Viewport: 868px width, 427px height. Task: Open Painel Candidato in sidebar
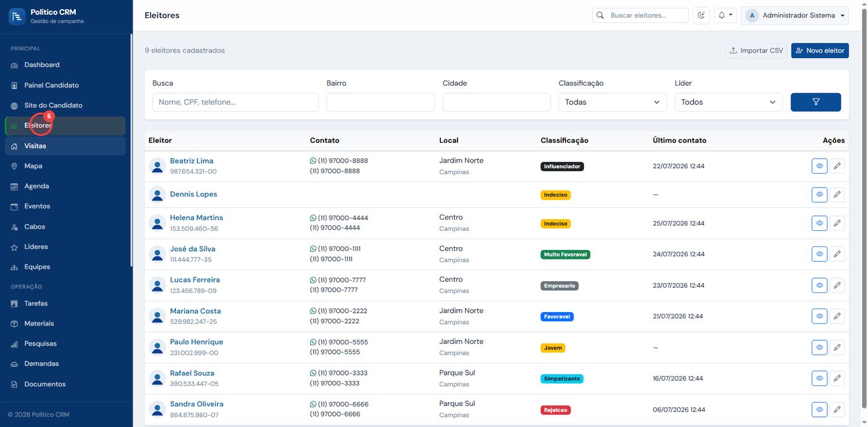(65, 86)
